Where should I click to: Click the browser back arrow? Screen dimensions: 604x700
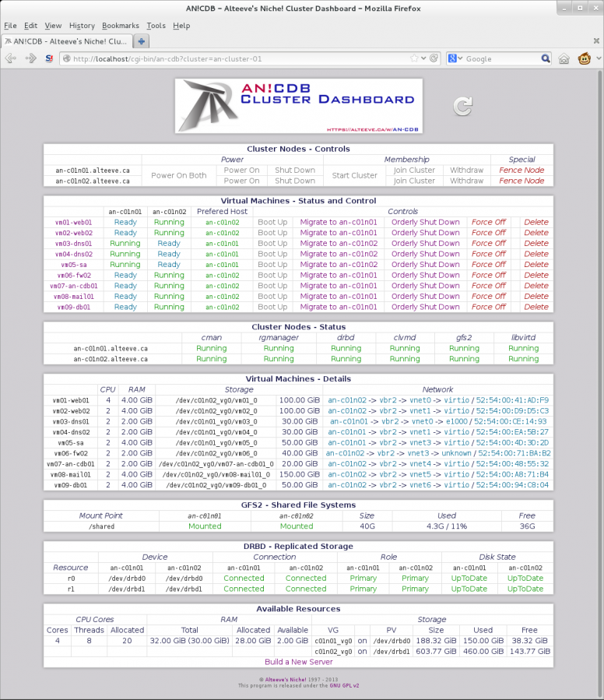pyautogui.click(x=11, y=58)
